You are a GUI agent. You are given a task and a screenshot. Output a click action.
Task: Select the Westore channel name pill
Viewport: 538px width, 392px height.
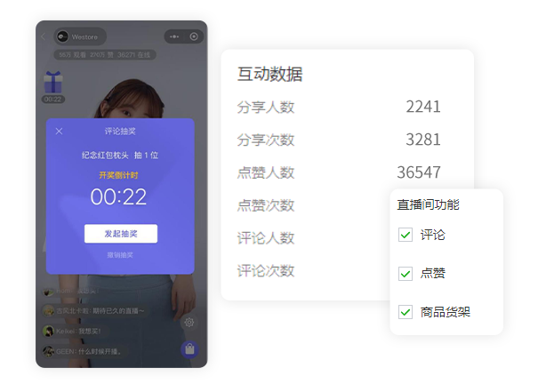80,36
